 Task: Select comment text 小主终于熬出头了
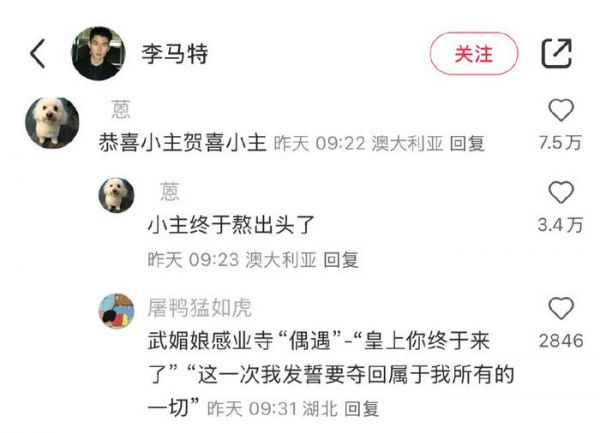[231, 225]
